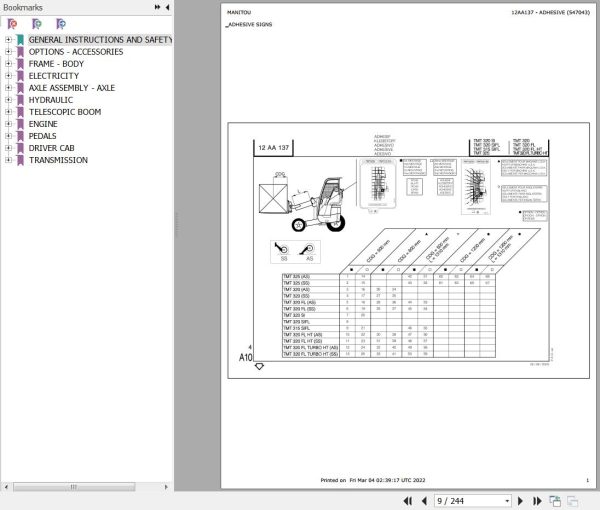Click the purple bookmark icon beside ENGINE
This screenshot has width=600, height=510.
[x=20, y=124]
